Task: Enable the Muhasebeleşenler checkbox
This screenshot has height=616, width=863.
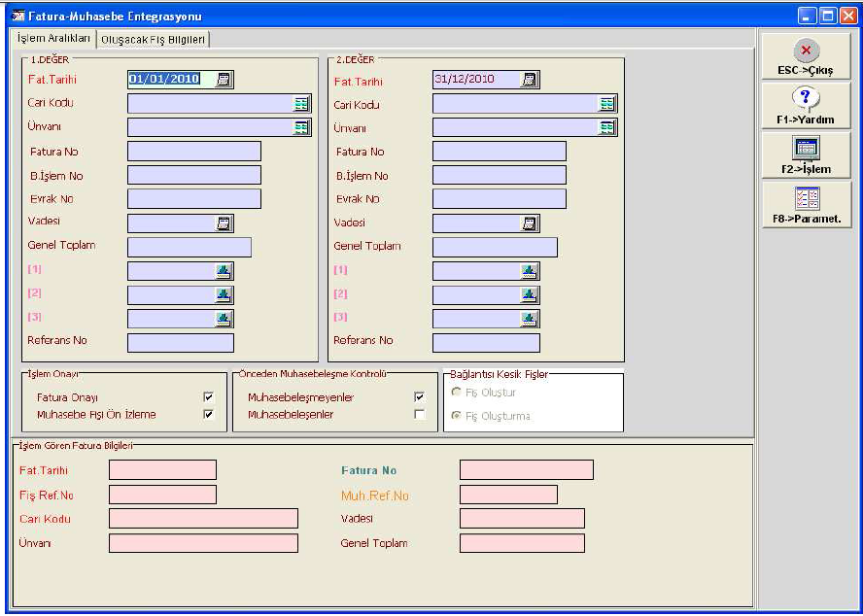Action: coord(419,415)
